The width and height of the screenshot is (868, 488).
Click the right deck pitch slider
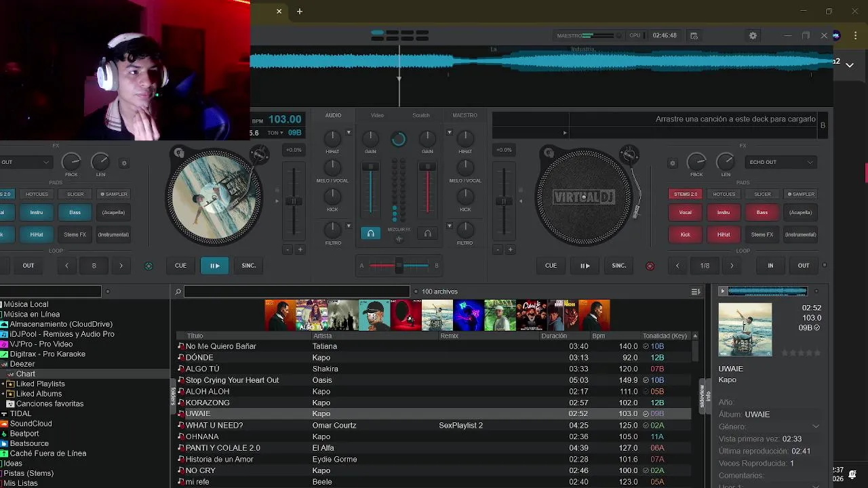[504, 201]
